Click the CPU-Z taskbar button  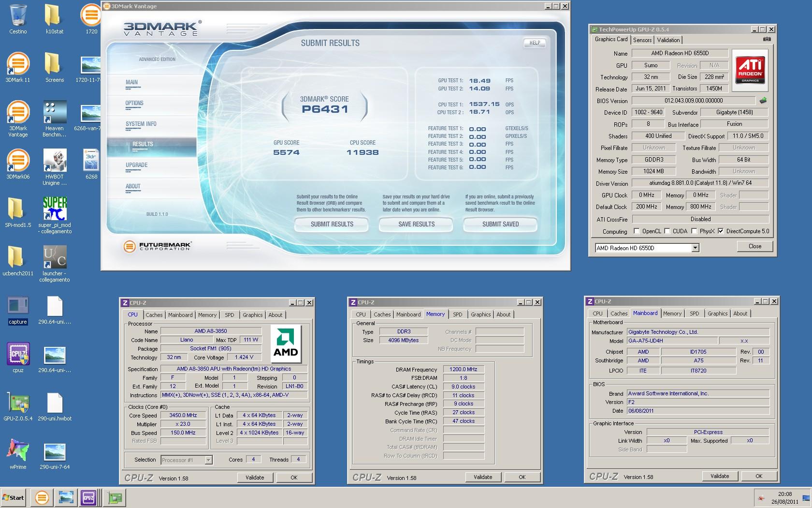click(x=88, y=497)
